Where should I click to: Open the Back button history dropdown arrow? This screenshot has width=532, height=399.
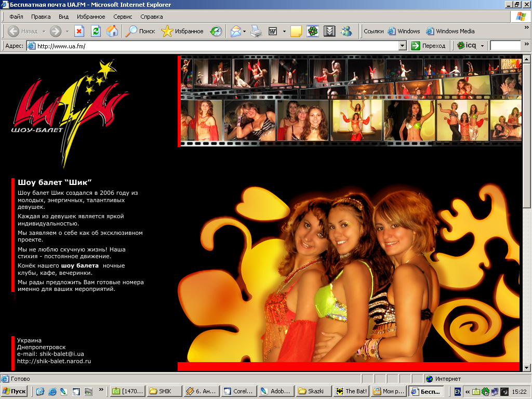pyautogui.click(x=44, y=31)
